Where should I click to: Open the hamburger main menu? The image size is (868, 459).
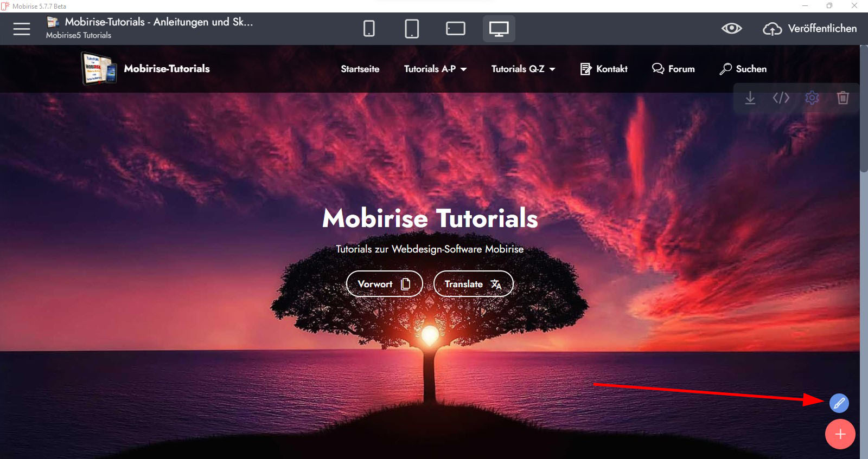click(22, 29)
